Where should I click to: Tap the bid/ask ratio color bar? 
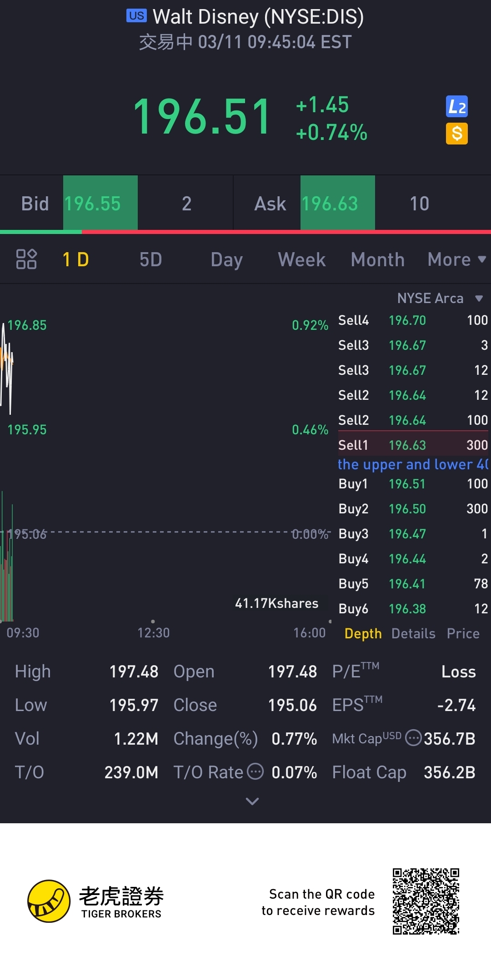[x=245, y=232]
